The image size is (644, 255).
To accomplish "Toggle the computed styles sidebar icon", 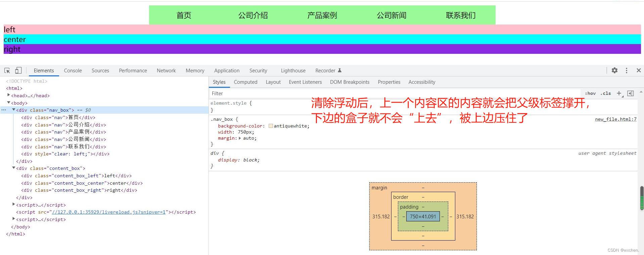I will click(x=631, y=93).
